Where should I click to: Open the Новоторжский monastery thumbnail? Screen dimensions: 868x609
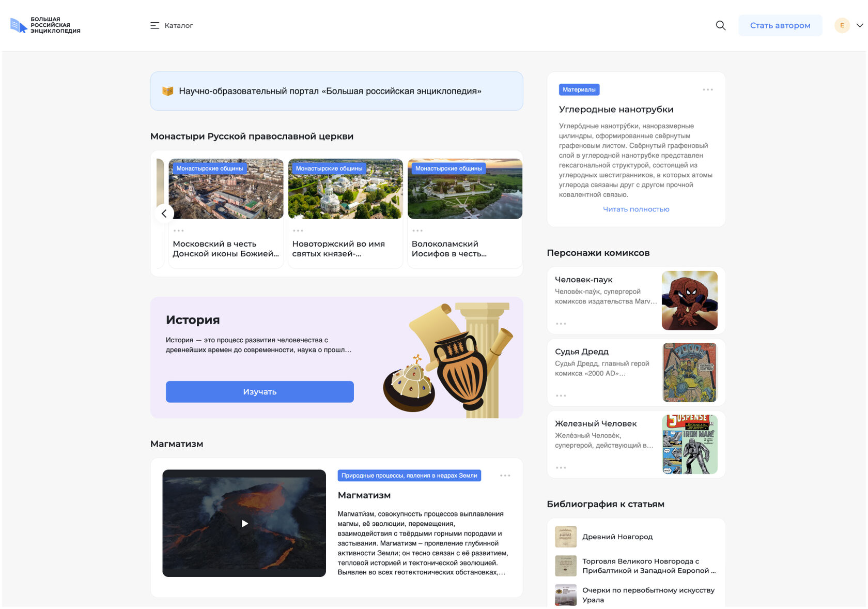[346, 189]
